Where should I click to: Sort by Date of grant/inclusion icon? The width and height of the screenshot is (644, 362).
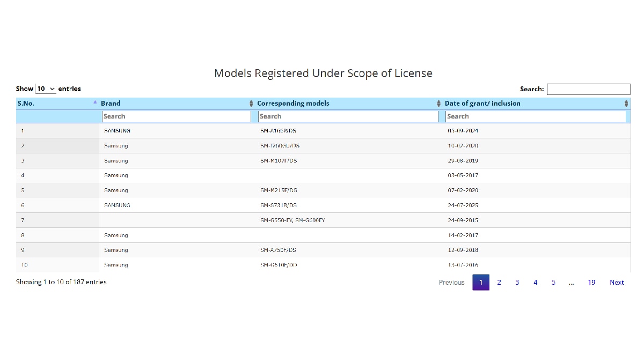tap(626, 104)
